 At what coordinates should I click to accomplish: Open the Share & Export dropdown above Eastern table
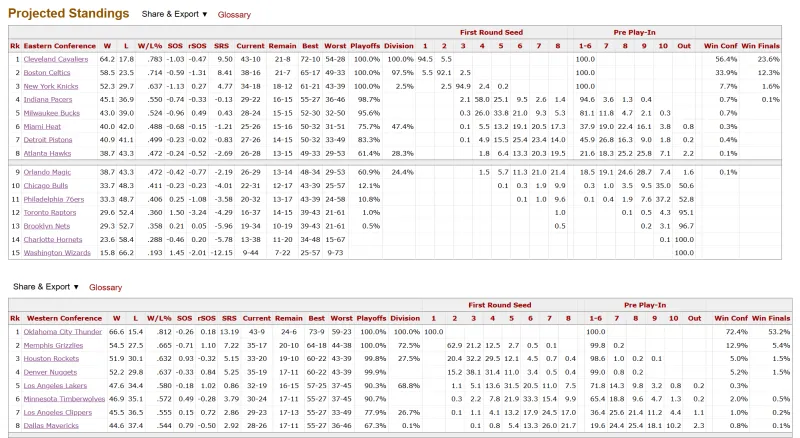(x=174, y=14)
